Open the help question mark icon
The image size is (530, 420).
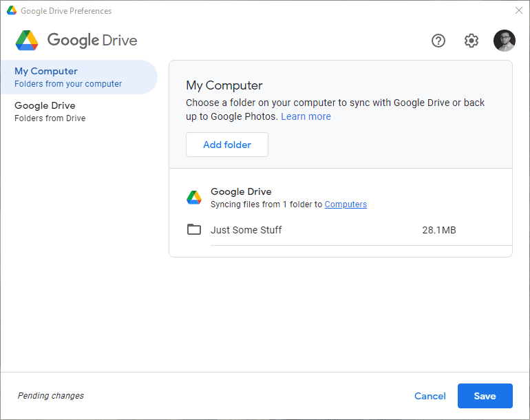coord(438,41)
